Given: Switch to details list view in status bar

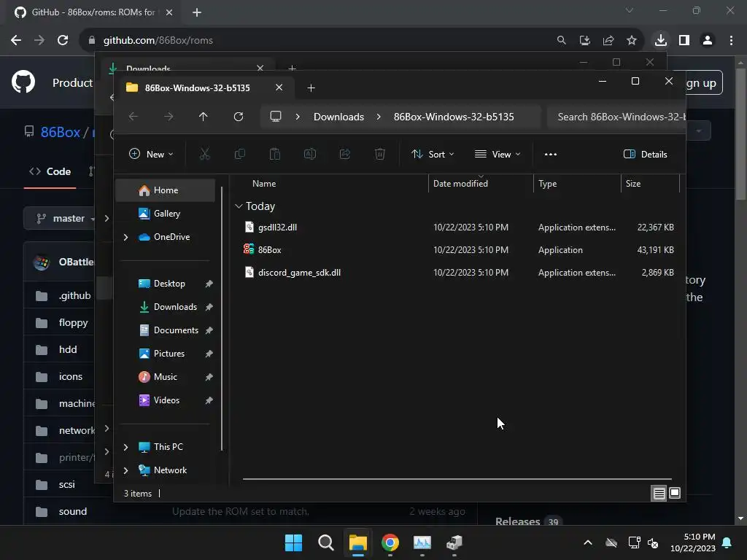Looking at the screenshot, I should [659, 494].
